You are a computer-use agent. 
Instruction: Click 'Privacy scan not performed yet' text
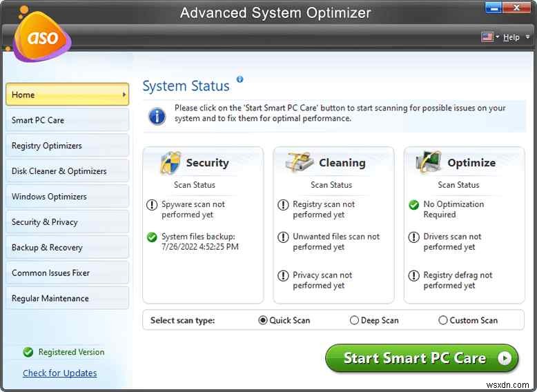(322, 280)
